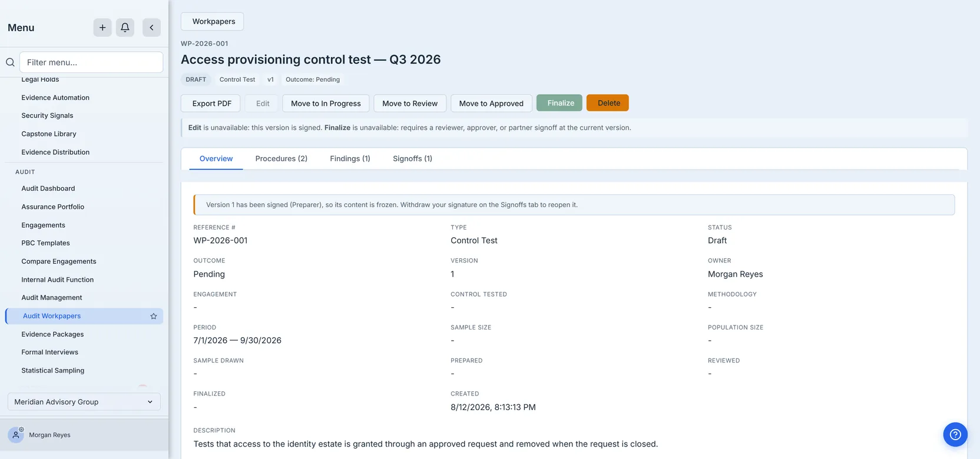980x459 pixels.
Task: Collapse sidebar with chevron-left icon
Action: (151, 28)
